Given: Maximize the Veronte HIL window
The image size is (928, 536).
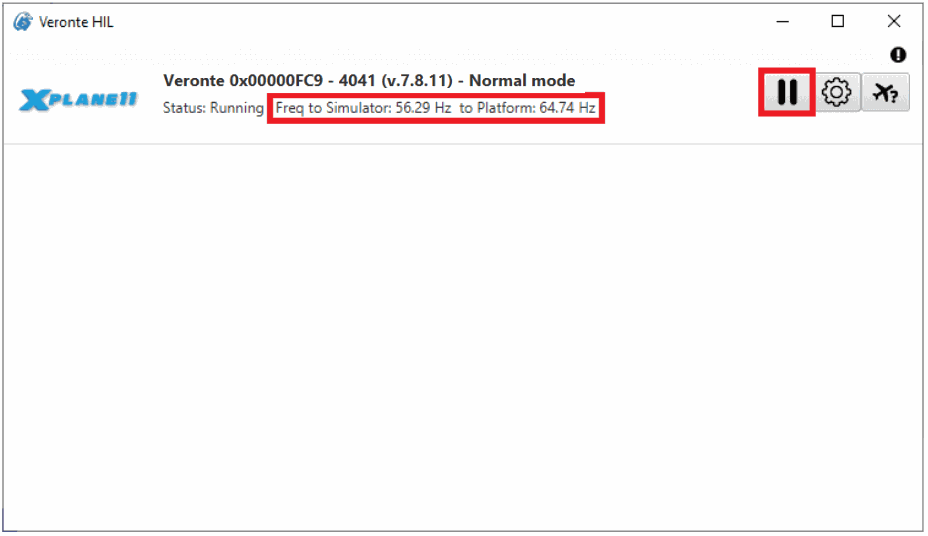Looking at the screenshot, I should [x=838, y=22].
